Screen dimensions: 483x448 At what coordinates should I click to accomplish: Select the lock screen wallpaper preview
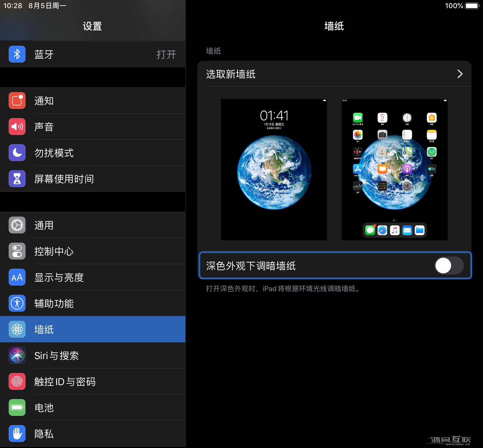click(274, 169)
